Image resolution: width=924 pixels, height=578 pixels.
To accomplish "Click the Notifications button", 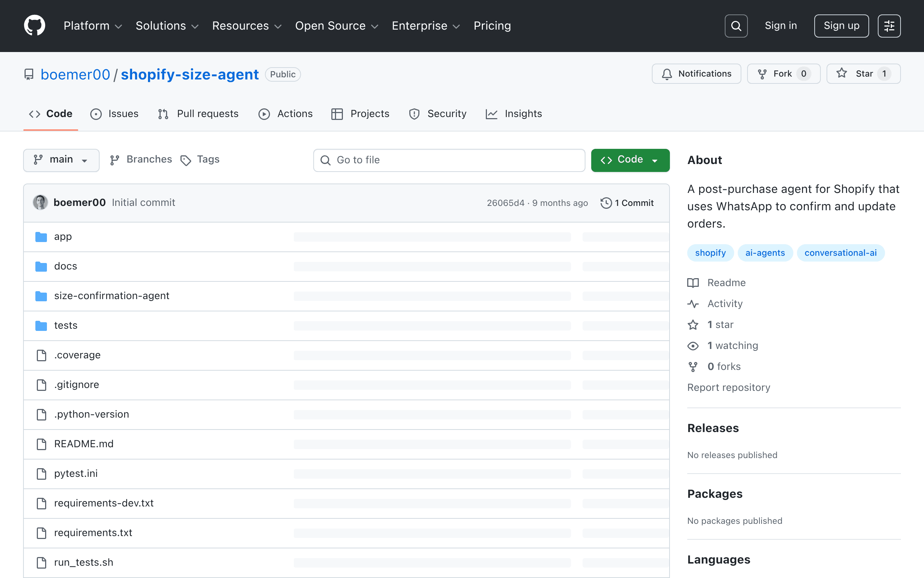I will [696, 74].
